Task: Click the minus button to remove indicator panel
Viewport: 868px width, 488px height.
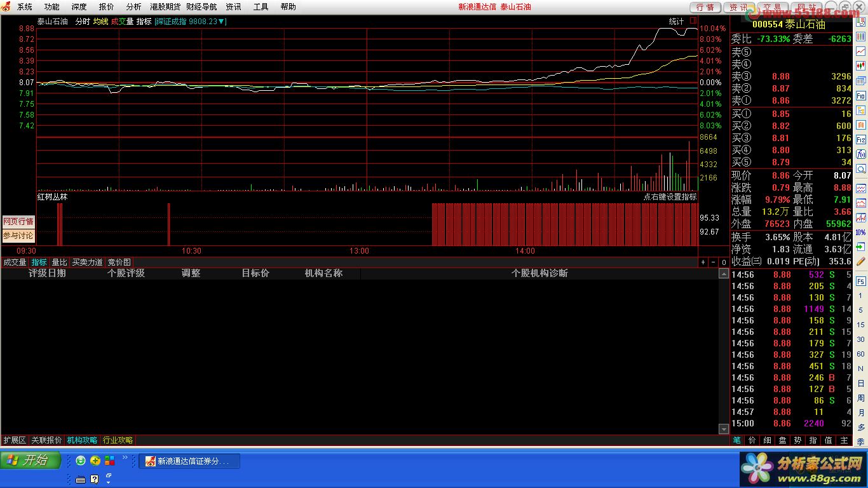Action: point(714,262)
